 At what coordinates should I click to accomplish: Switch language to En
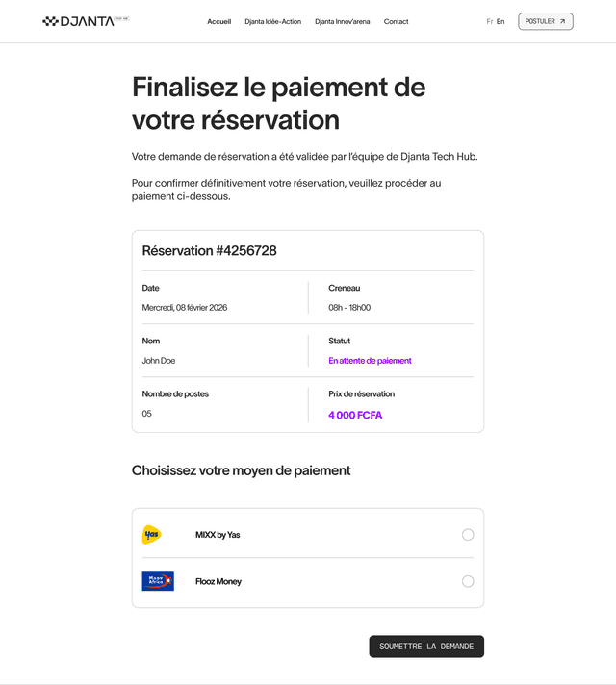pos(500,21)
